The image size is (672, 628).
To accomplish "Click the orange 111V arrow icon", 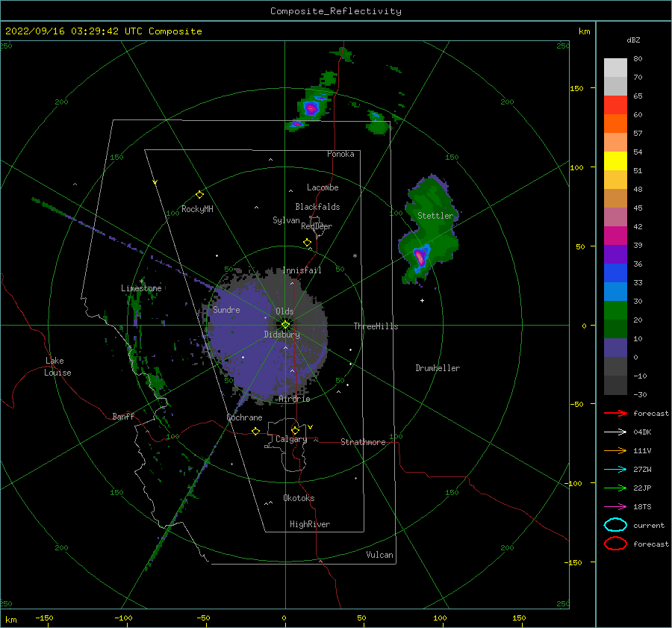I will (x=615, y=450).
